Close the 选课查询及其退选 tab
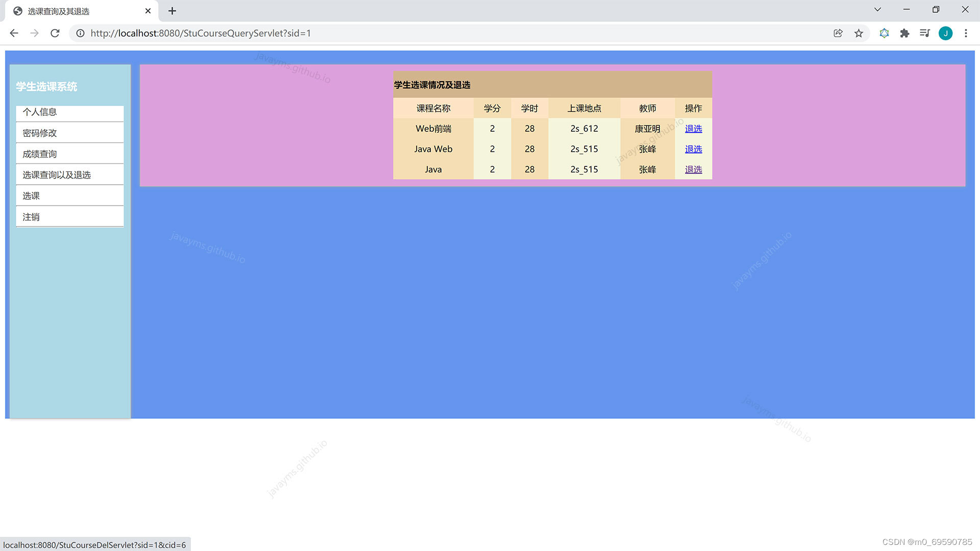This screenshot has width=980, height=551. point(148,11)
